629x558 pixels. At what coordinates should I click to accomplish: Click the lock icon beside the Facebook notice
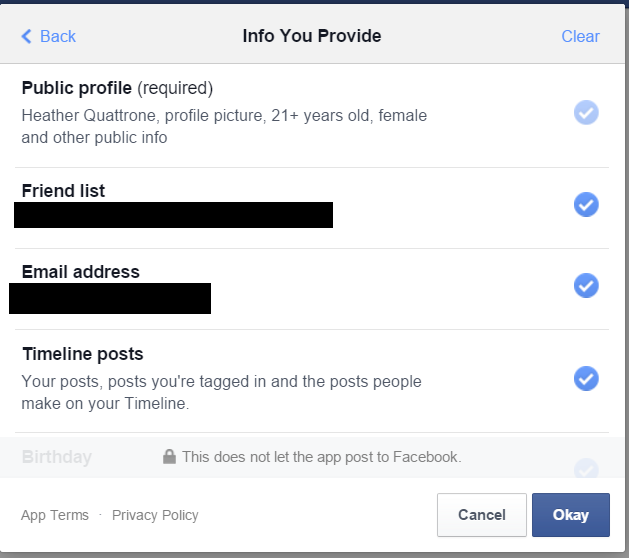click(x=169, y=457)
